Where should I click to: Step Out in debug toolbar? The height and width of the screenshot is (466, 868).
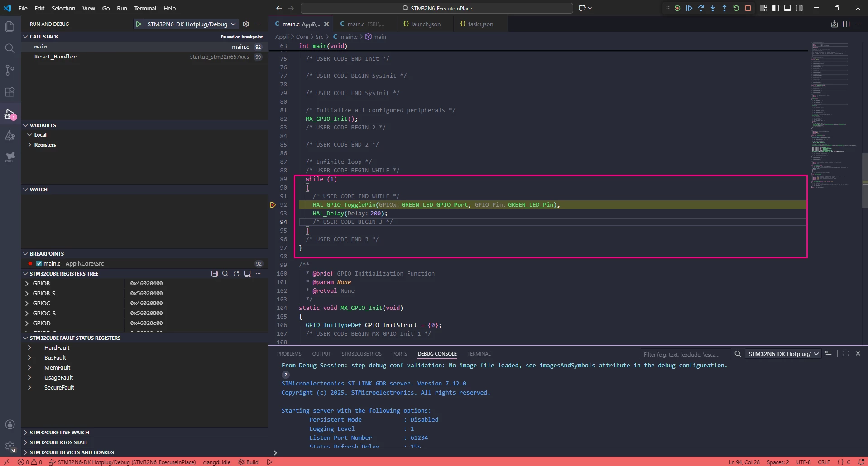[724, 8]
